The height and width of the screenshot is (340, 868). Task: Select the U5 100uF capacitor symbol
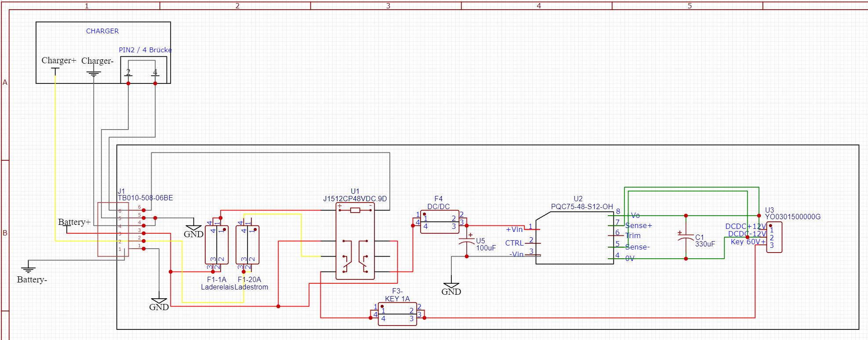coord(467,242)
